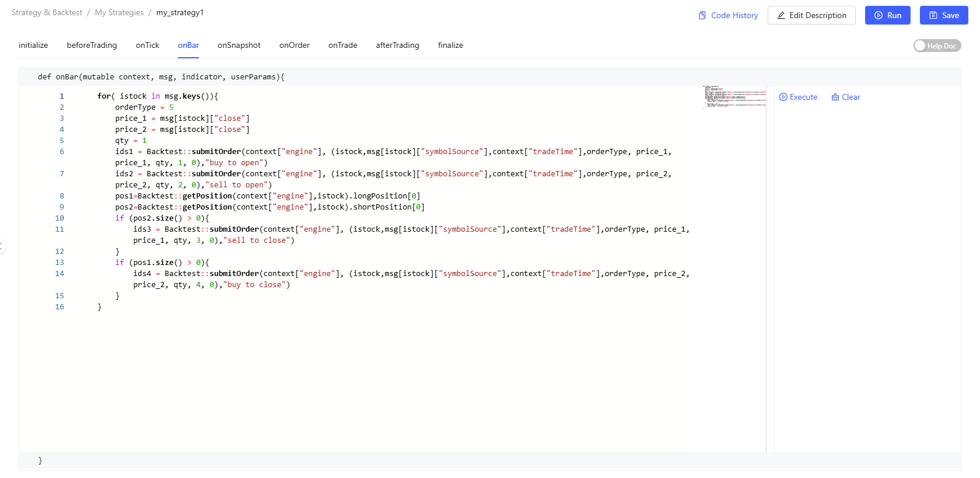980x478 pixels.
Task: Save the strategy code
Action: (944, 15)
